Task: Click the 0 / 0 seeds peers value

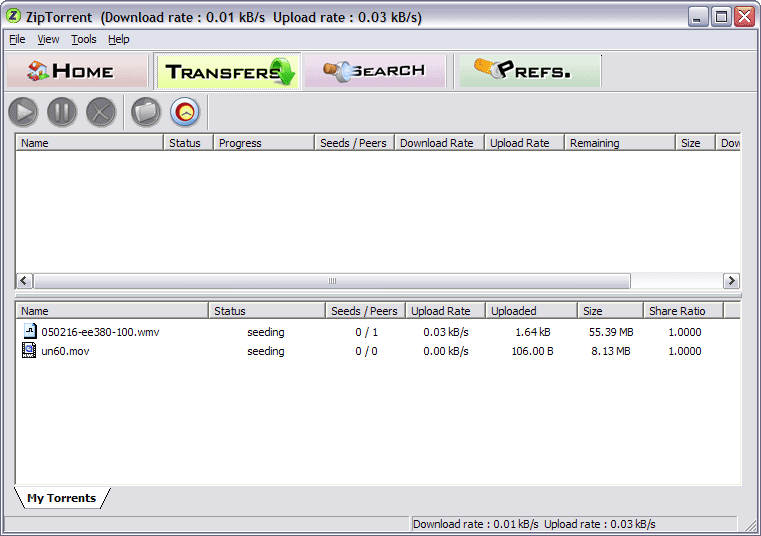Action: (366, 351)
